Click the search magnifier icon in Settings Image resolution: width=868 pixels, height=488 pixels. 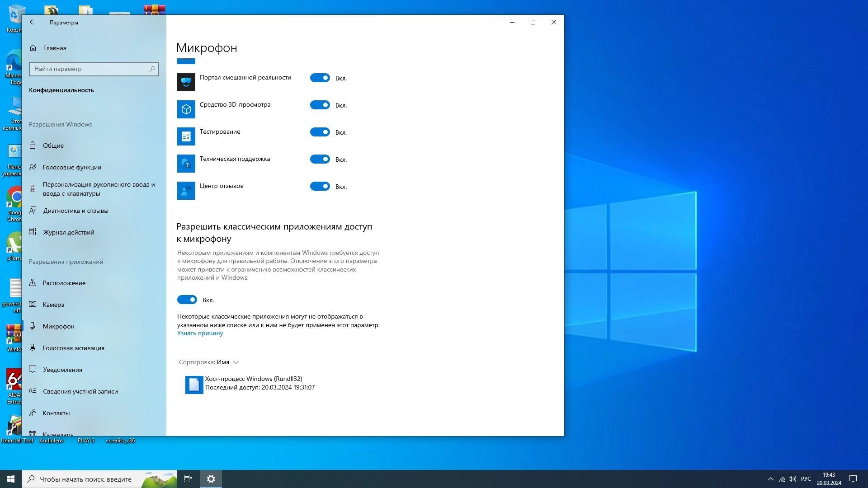pyautogui.click(x=152, y=69)
